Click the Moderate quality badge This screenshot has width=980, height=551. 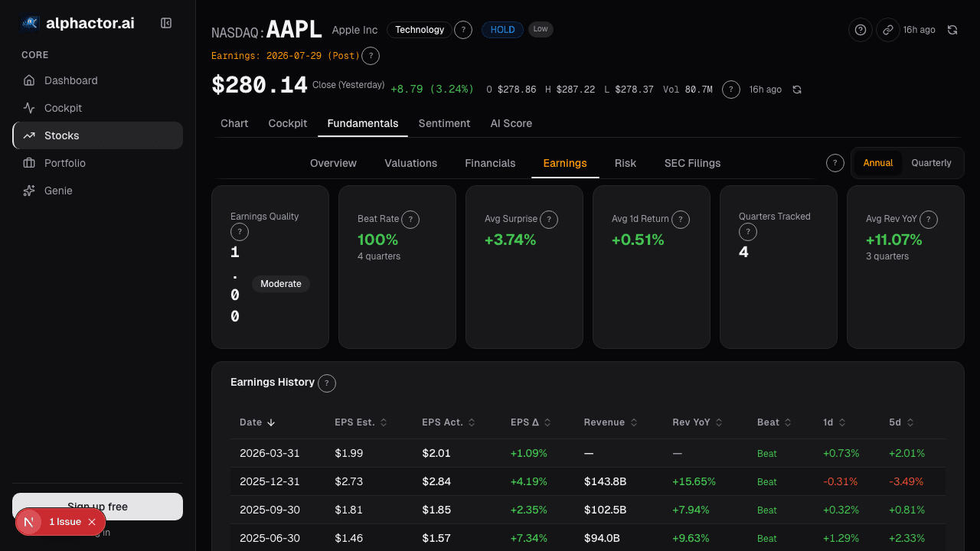281,284
